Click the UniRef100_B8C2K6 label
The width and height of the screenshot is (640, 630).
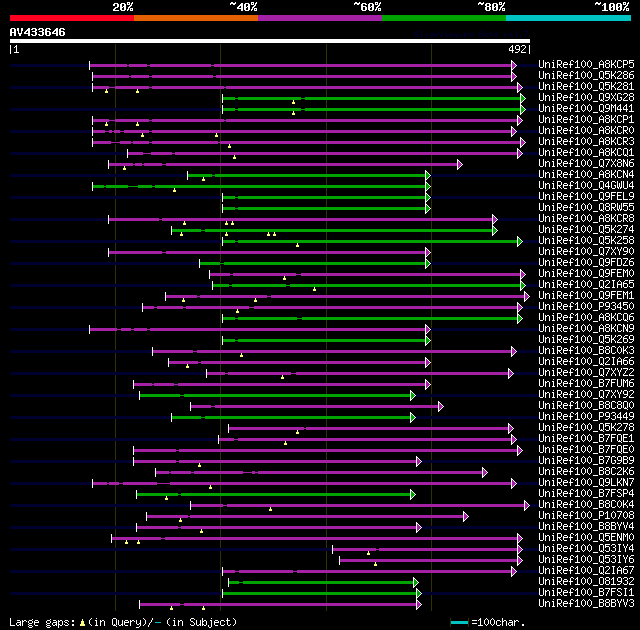click(x=586, y=472)
